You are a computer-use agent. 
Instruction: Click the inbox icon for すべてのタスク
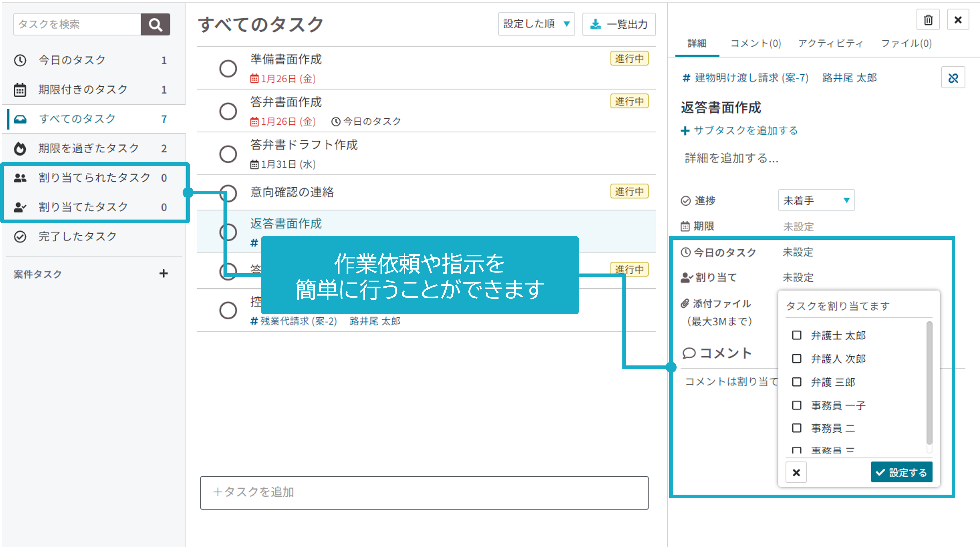(x=20, y=119)
